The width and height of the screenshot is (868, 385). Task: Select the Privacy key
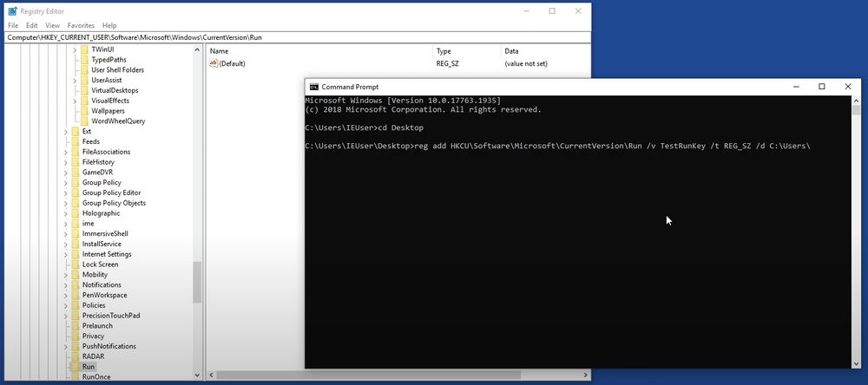click(x=93, y=336)
